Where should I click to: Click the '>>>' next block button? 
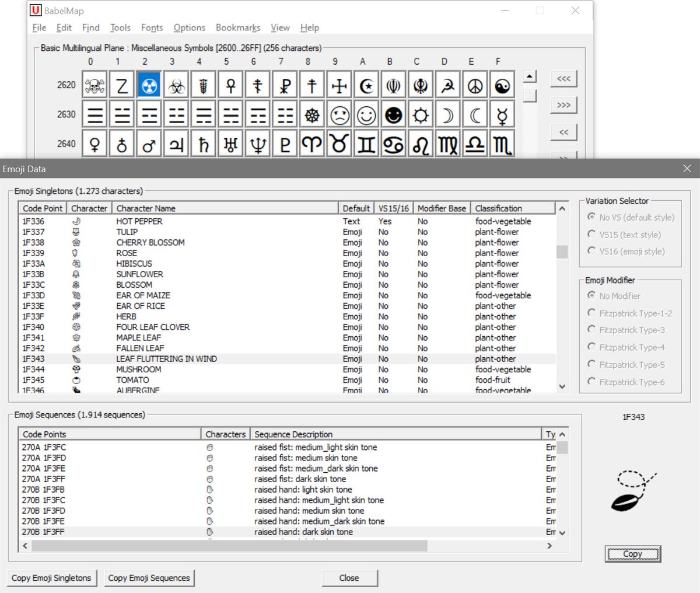click(562, 105)
